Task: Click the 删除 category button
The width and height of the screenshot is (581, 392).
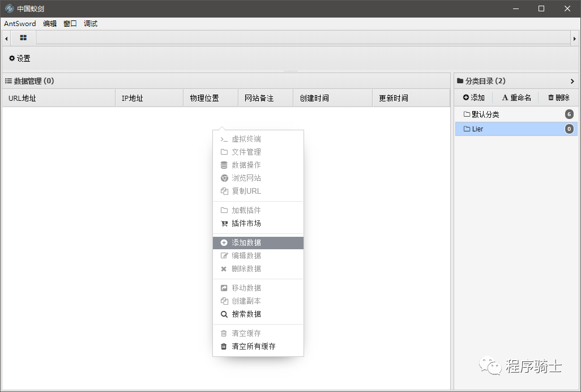Action: tap(559, 97)
